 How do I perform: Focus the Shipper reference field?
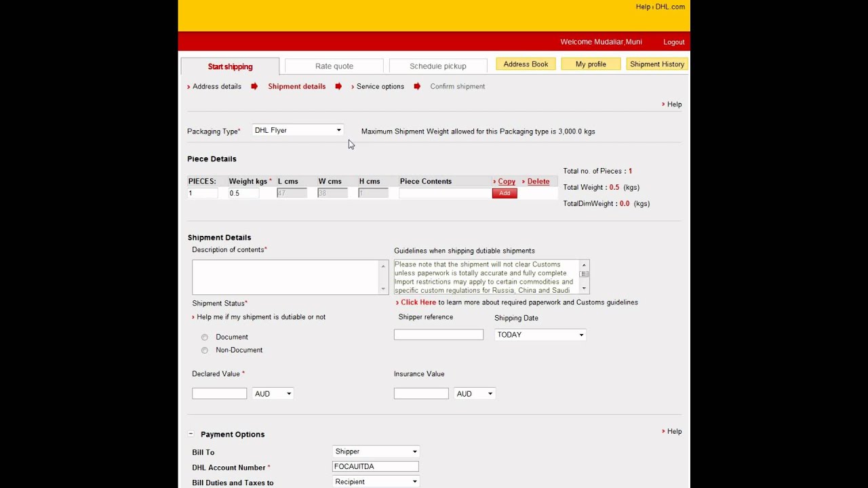[x=439, y=335]
